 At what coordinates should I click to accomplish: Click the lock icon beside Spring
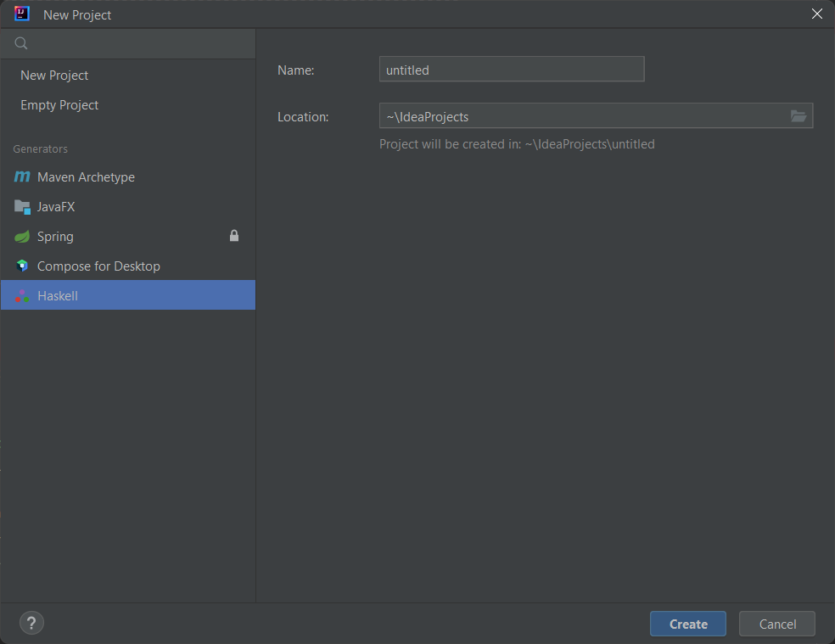tap(233, 235)
